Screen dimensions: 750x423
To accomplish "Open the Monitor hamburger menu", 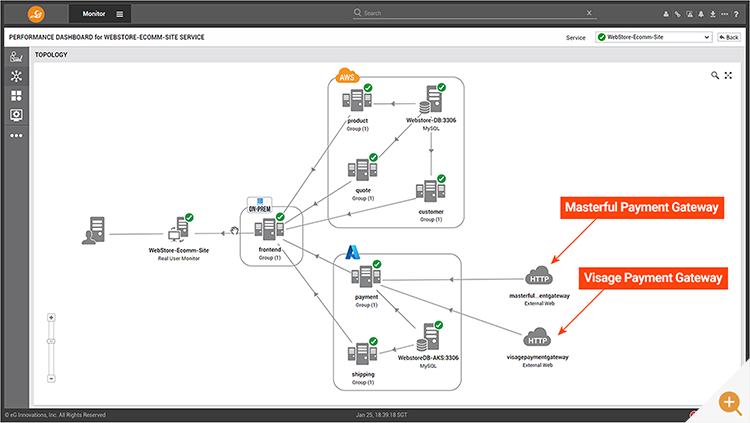I will [120, 14].
